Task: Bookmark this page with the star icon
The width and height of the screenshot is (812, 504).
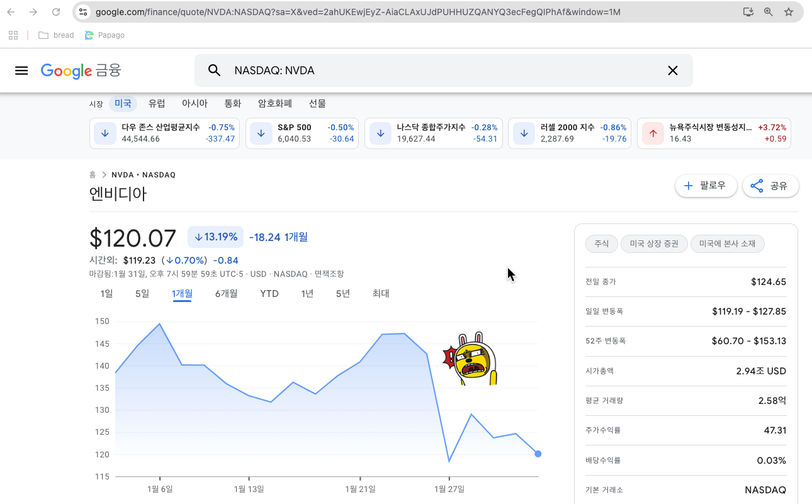Action: point(788,12)
